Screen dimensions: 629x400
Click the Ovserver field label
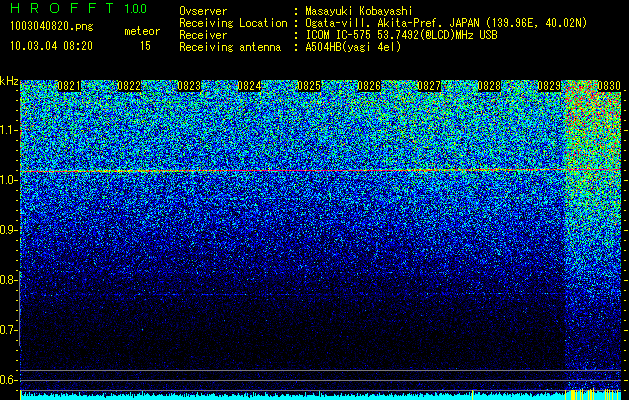coord(203,11)
